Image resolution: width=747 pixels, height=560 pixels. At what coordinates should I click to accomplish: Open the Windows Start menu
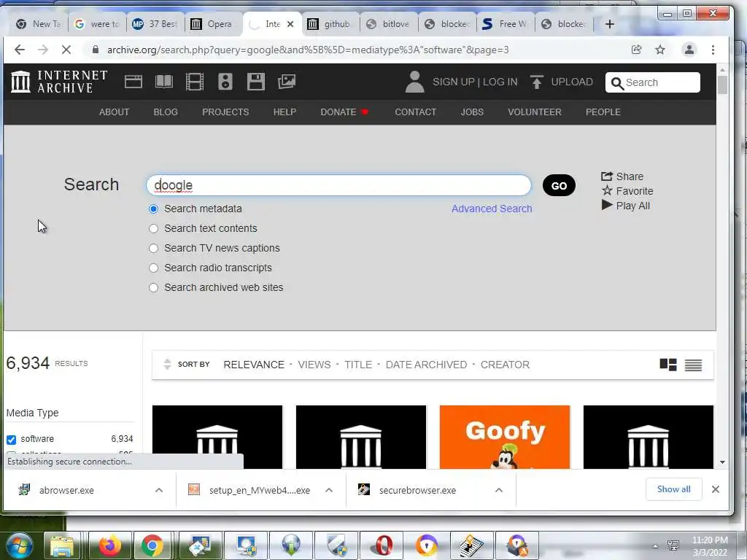tap(19, 545)
